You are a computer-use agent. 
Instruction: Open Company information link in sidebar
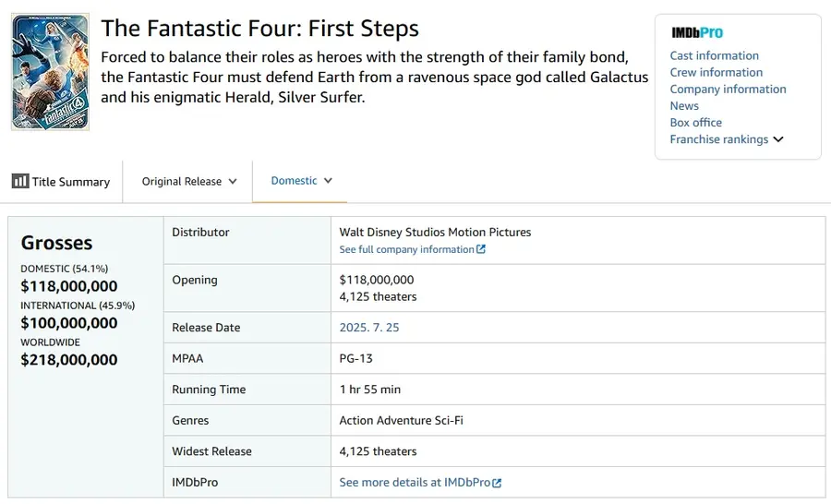click(x=728, y=89)
